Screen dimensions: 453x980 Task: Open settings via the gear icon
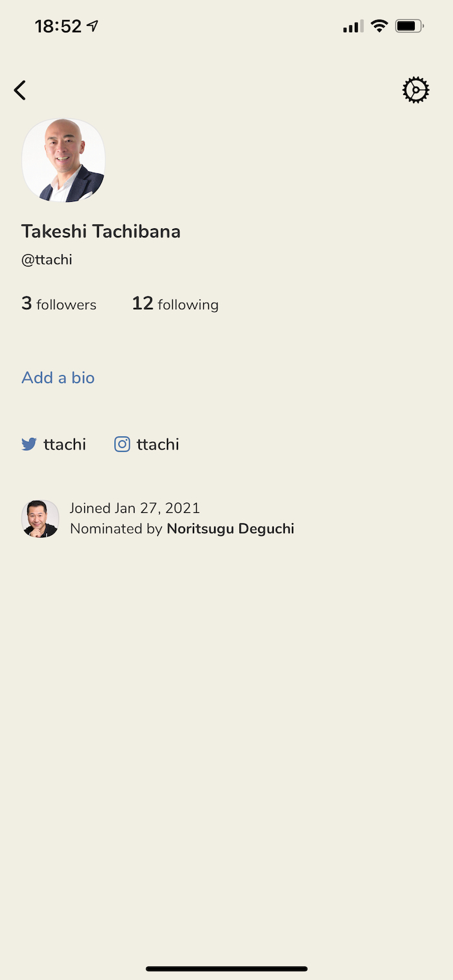click(415, 91)
